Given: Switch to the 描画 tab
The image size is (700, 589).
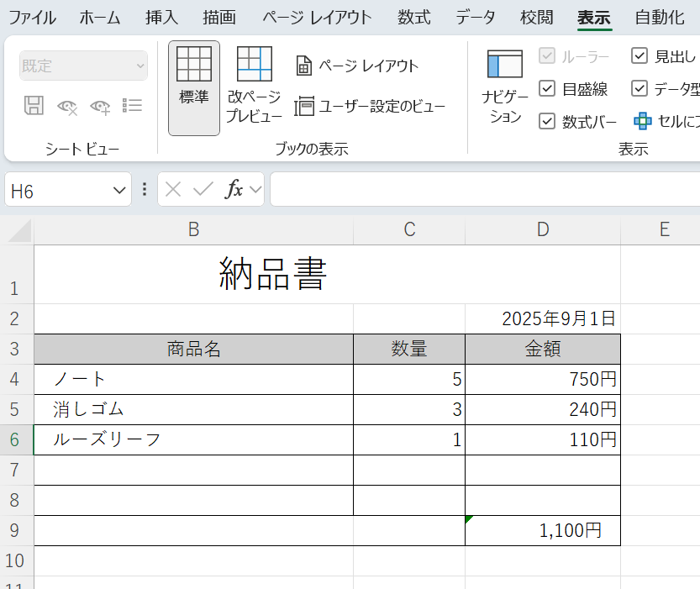Looking at the screenshot, I should click(x=219, y=18).
